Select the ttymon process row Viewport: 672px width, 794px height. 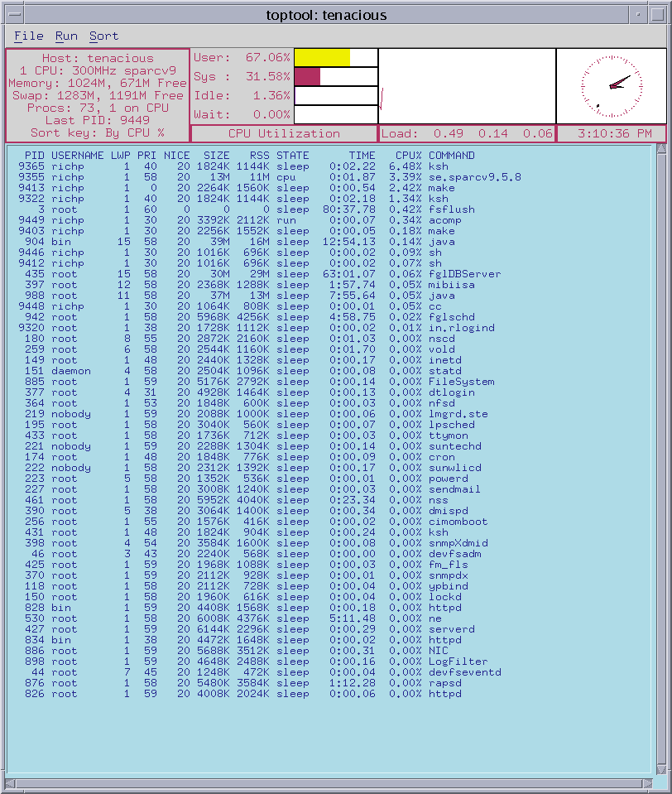(247, 435)
